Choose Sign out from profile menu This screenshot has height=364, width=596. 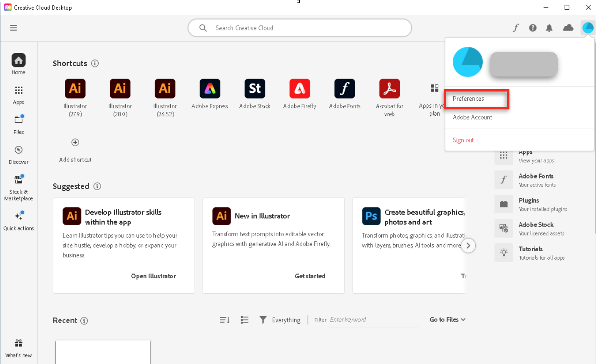point(463,140)
